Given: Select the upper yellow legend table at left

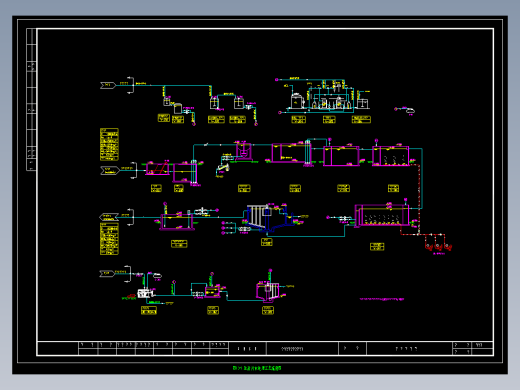Looking at the screenshot, I should (x=109, y=144).
